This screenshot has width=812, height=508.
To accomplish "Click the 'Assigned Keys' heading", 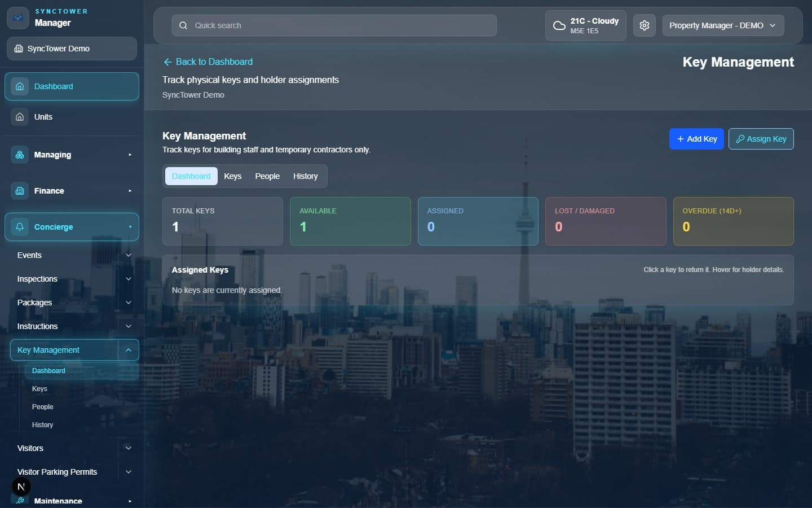I will (x=200, y=270).
